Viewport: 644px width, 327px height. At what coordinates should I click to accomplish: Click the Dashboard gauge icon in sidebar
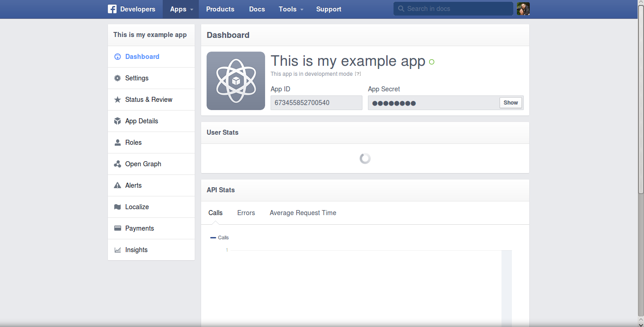coord(117,57)
